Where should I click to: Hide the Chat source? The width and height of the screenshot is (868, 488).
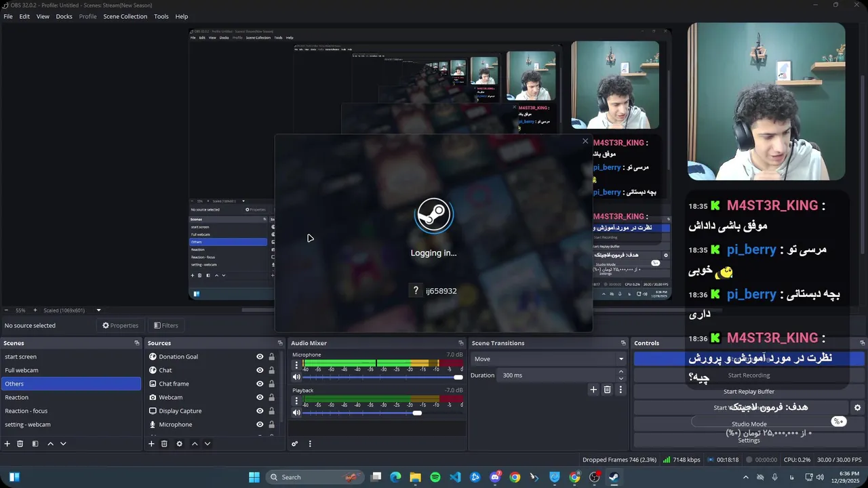tap(260, 370)
